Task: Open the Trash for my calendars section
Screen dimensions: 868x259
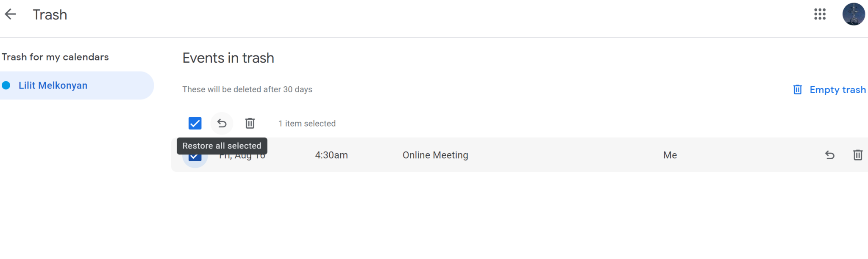Action: tap(55, 57)
